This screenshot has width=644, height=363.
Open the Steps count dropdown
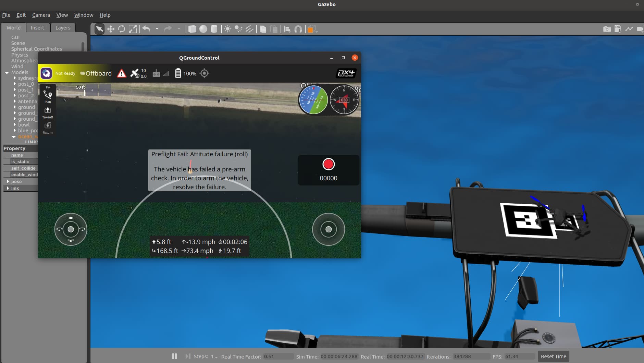214,357
